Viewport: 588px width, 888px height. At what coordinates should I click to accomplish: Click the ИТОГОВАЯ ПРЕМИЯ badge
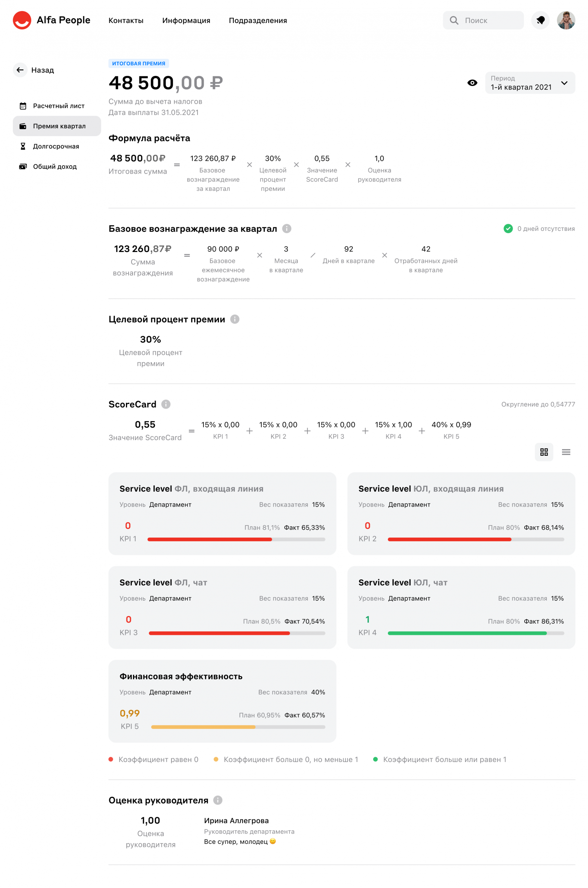pyautogui.click(x=139, y=63)
